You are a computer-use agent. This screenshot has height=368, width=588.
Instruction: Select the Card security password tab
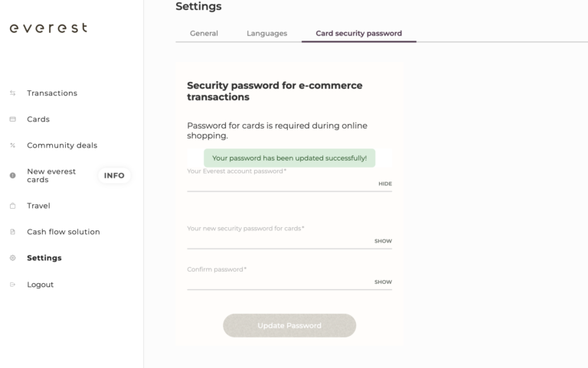point(358,34)
